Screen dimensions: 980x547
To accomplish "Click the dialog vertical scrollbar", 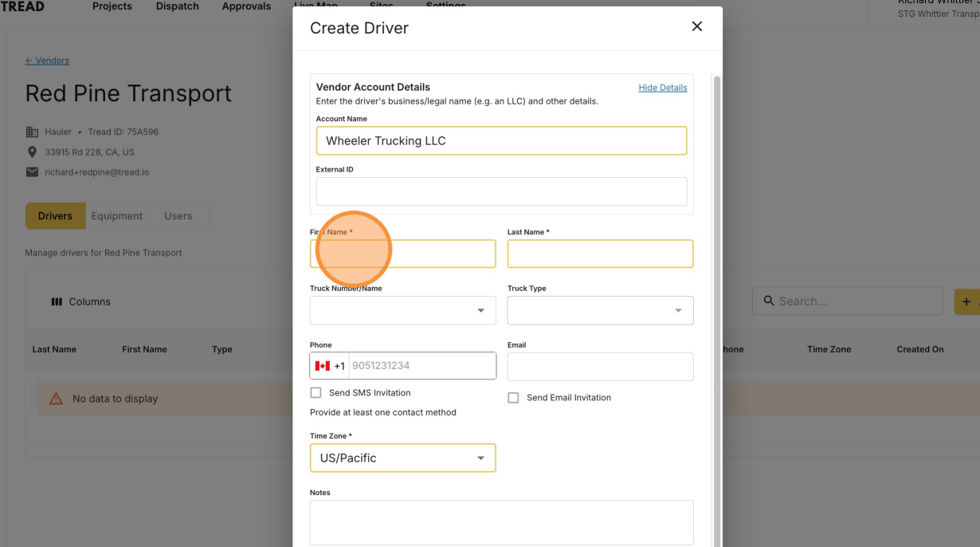I will [x=717, y=311].
